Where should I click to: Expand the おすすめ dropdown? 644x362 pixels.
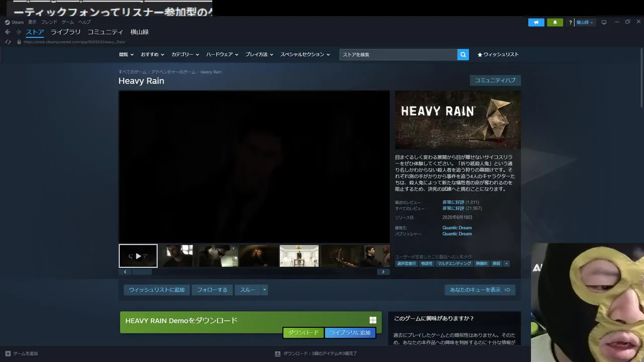(152, 54)
